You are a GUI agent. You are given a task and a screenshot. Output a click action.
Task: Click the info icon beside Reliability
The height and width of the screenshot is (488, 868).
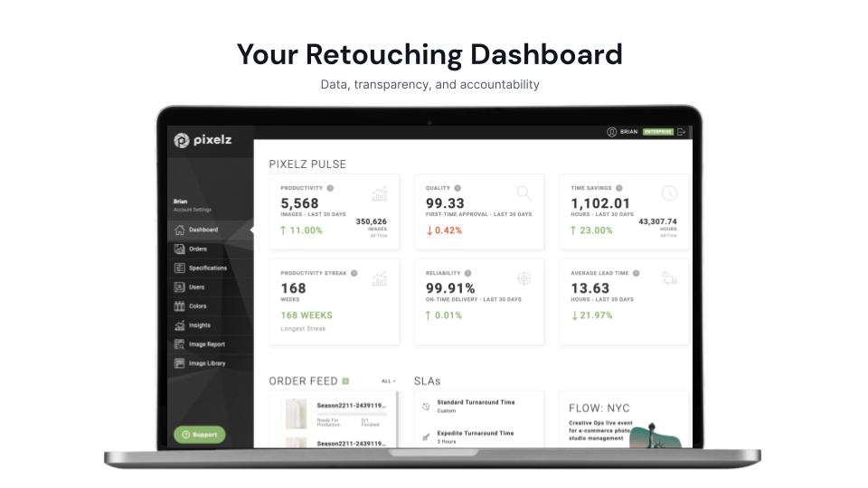pyautogui.click(x=467, y=273)
